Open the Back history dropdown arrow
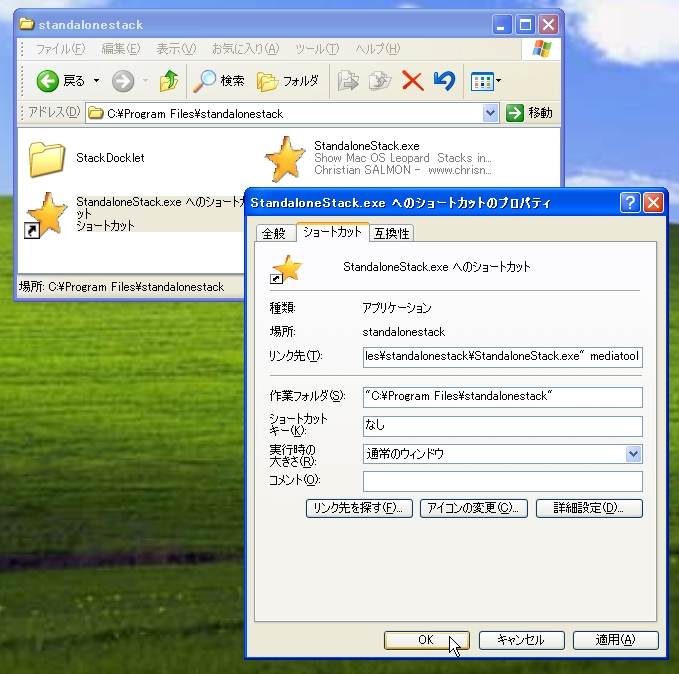Screen dimensions: 679x674 [97, 81]
